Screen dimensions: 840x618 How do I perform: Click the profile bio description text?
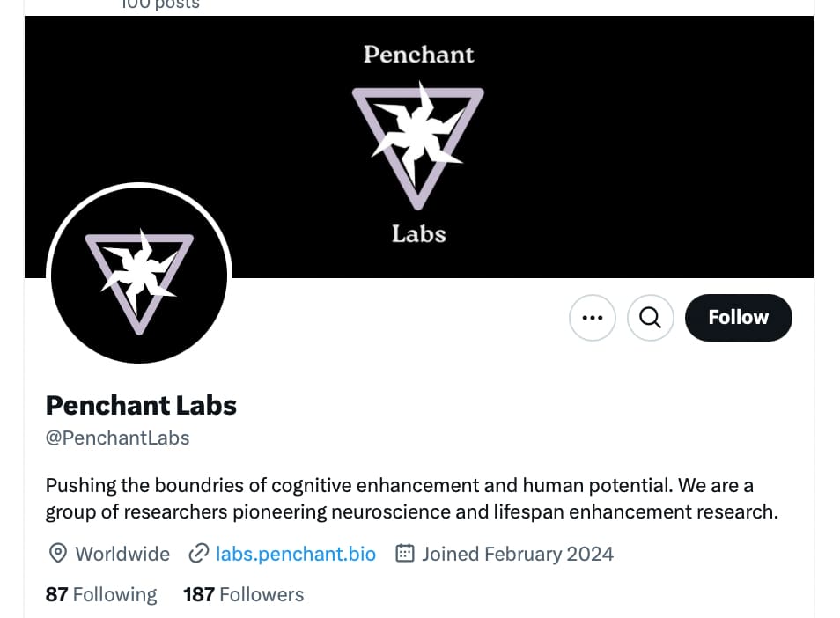point(411,498)
